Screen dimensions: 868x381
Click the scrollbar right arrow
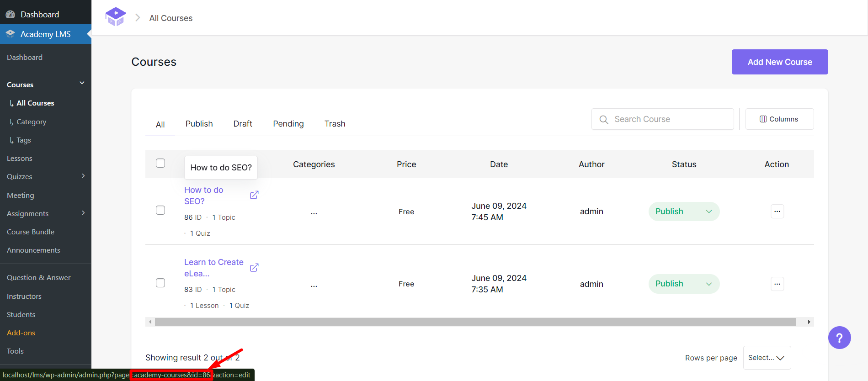pyautogui.click(x=809, y=322)
